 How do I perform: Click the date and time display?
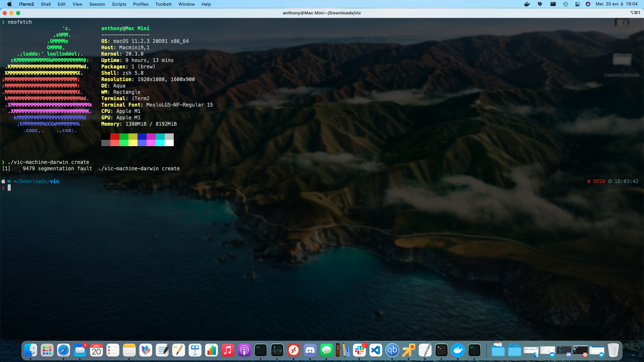point(616,4)
